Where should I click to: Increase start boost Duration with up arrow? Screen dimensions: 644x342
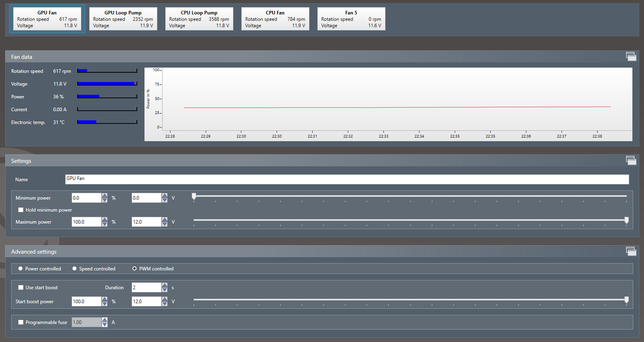click(x=165, y=285)
